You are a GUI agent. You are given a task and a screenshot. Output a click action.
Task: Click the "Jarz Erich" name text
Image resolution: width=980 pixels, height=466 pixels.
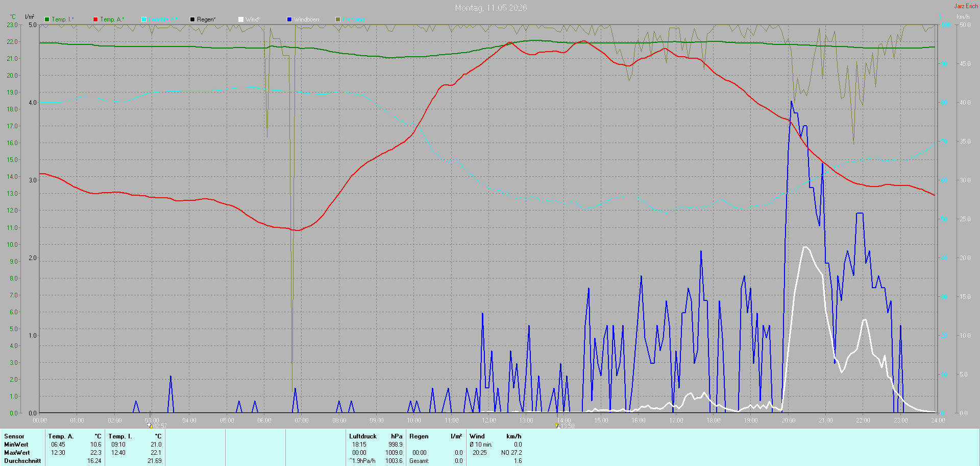tap(966, 6)
